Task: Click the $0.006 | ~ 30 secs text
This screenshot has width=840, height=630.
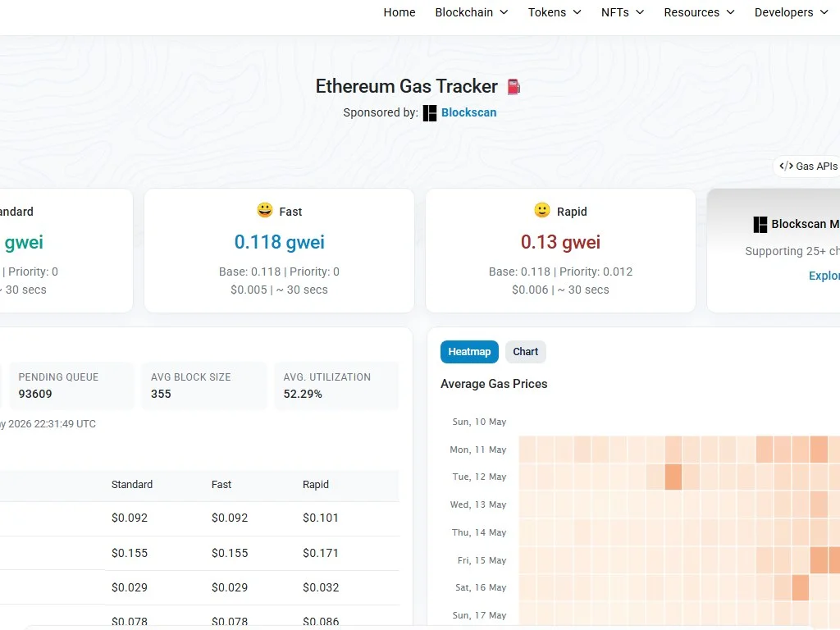Action: click(x=560, y=290)
